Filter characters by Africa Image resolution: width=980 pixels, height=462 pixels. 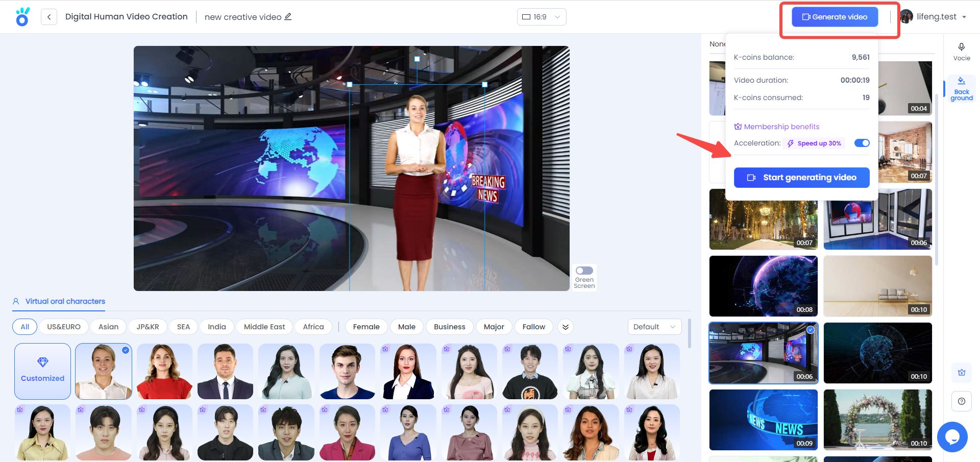tap(313, 327)
